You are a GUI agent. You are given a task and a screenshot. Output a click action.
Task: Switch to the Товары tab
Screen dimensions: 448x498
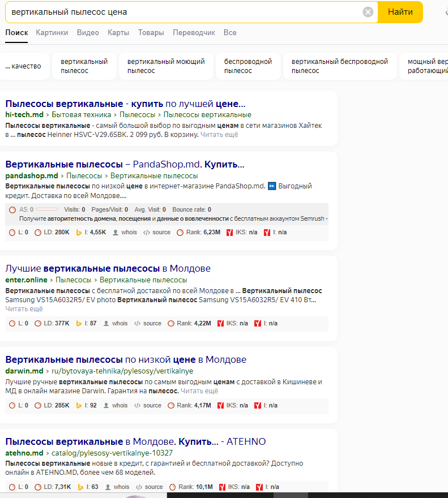click(x=151, y=33)
